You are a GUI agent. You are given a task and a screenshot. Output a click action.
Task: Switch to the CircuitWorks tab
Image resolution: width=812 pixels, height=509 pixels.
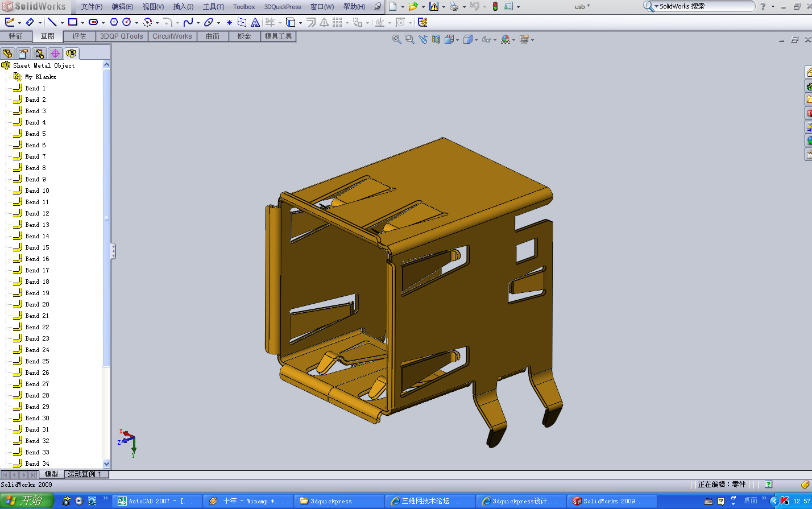click(x=172, y=36)
